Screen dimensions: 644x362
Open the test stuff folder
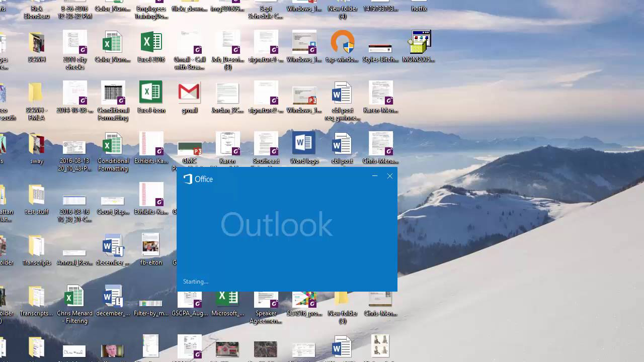coord(36,194)
